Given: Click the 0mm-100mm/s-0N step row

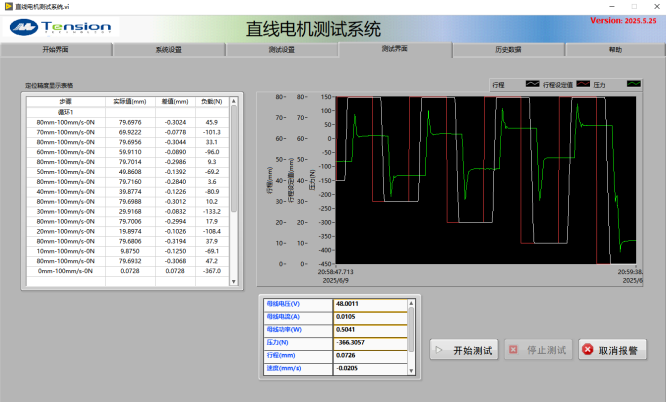Looking at the screenshot, I should click(x=65, y=271).
